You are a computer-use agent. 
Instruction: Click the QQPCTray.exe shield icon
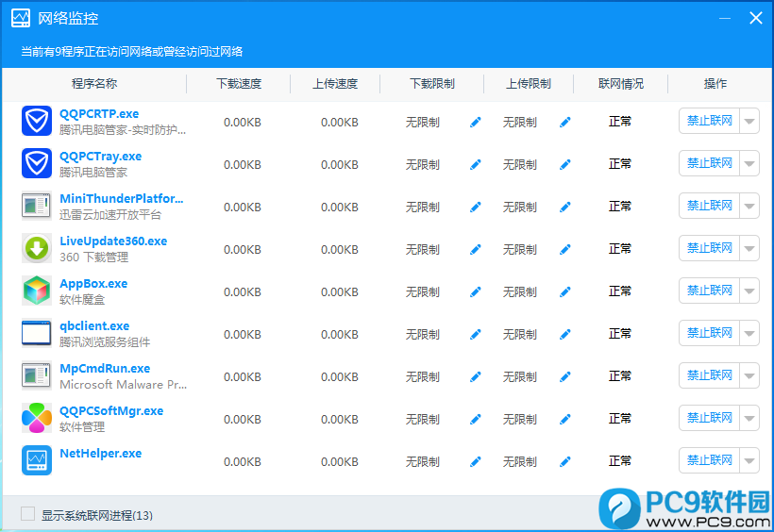coord(37,163)
